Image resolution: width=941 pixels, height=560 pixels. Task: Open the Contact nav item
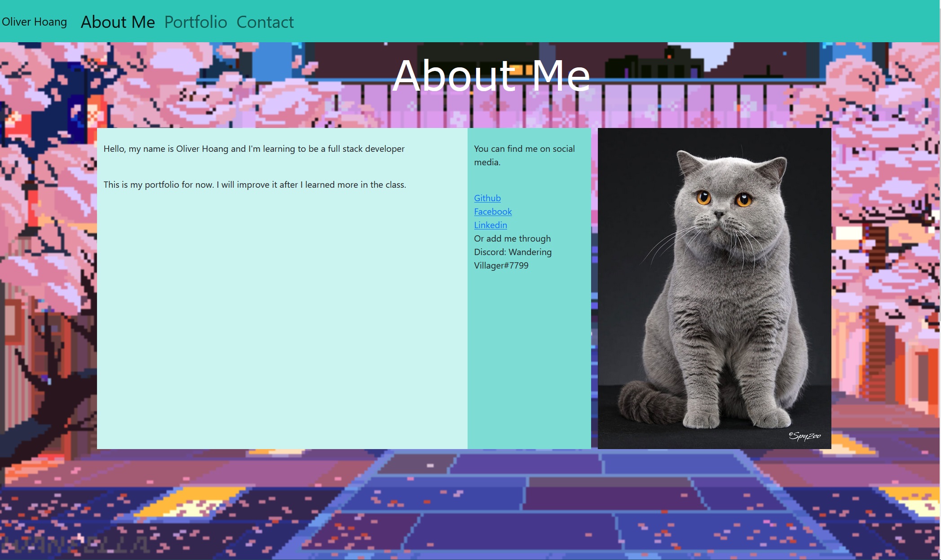click(265, 22)
